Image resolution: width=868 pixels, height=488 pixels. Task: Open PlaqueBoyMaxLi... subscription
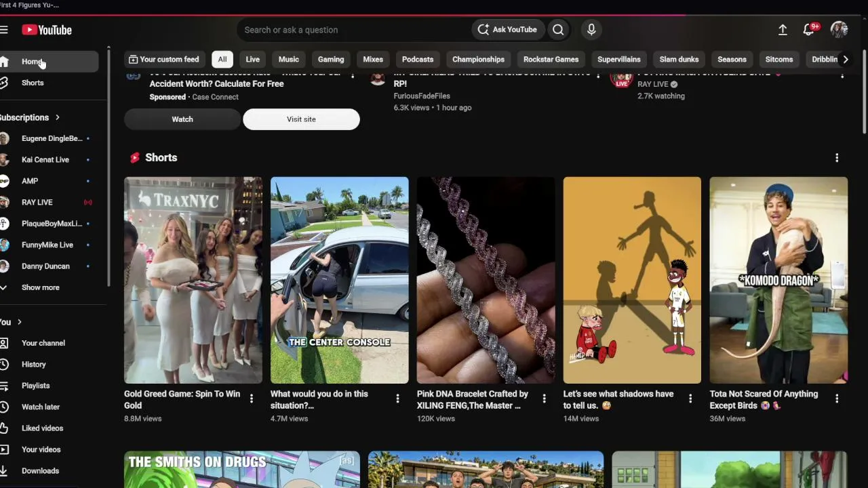(x=52, y=224)
